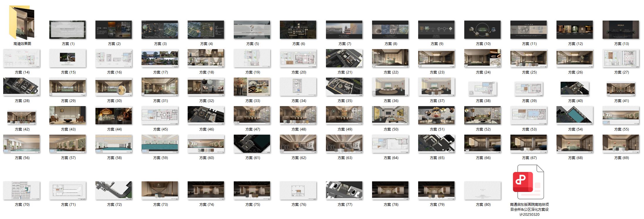Click the label 方案 (6)

(x=299, y=44)
